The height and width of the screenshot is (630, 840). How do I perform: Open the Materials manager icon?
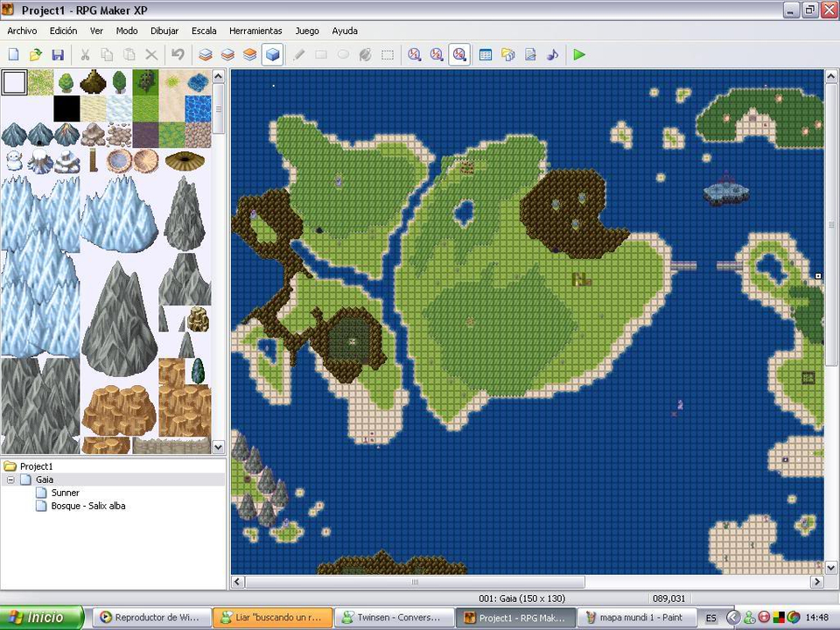tap(507, 54)
